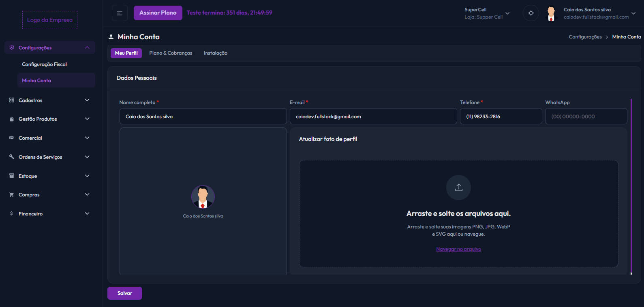Click the Compras cart icon
This screenshot has height=307, width=644.
click(x=11, y=195)
